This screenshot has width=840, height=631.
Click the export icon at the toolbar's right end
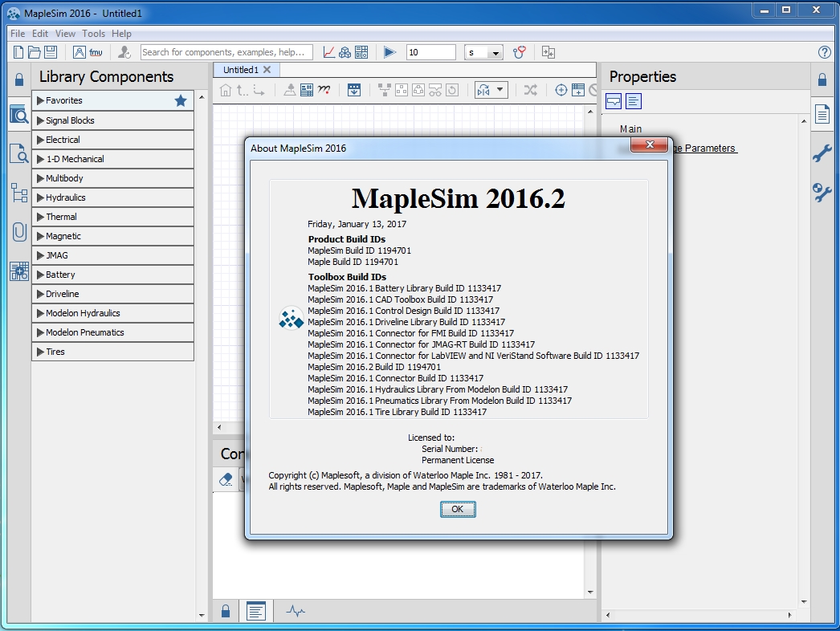548,52
